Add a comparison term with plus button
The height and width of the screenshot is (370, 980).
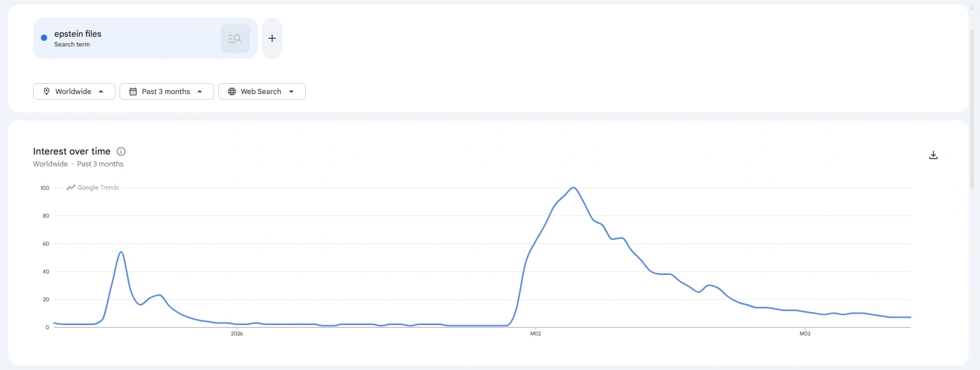tap(272, 38)
